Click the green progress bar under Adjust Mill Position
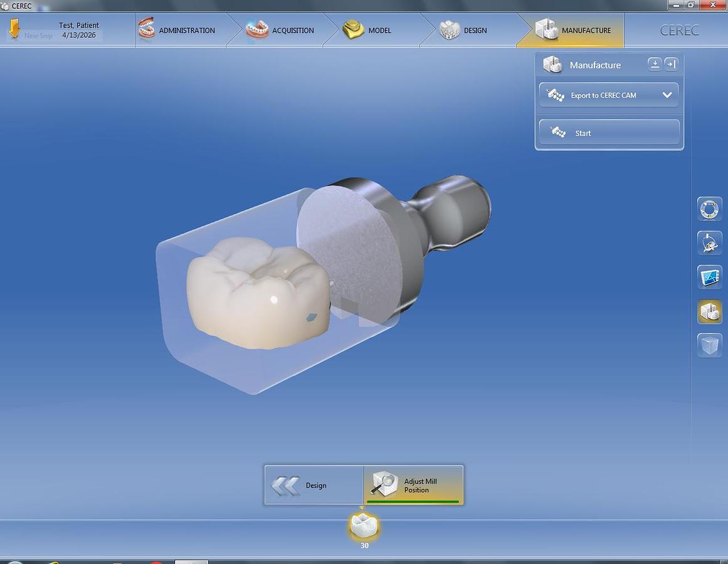Screen dimensions: 728x564 click(x=412, y=500)
